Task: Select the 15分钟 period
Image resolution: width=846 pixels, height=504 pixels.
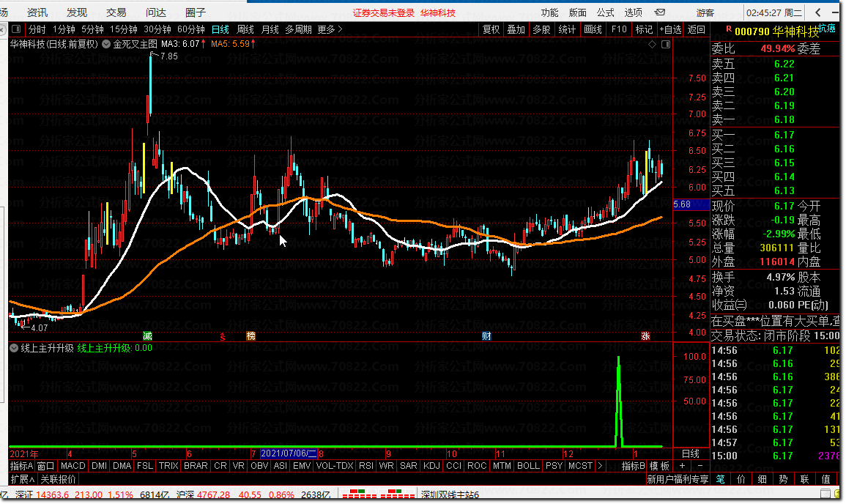Action: tap(124, 29)
